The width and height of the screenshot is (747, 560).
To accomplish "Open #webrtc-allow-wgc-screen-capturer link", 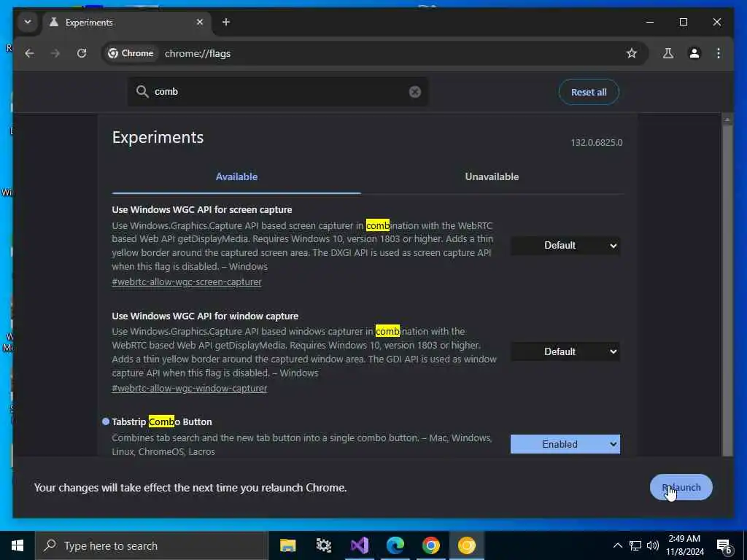I will 187,282.
